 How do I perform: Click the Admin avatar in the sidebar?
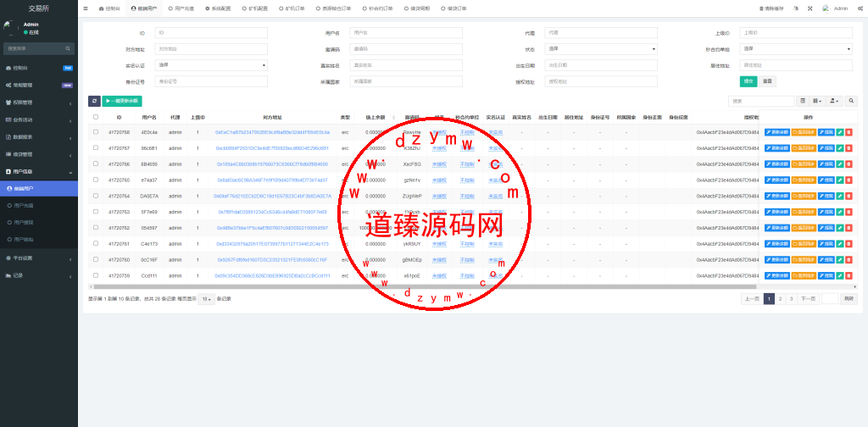[x=10, y=28]
